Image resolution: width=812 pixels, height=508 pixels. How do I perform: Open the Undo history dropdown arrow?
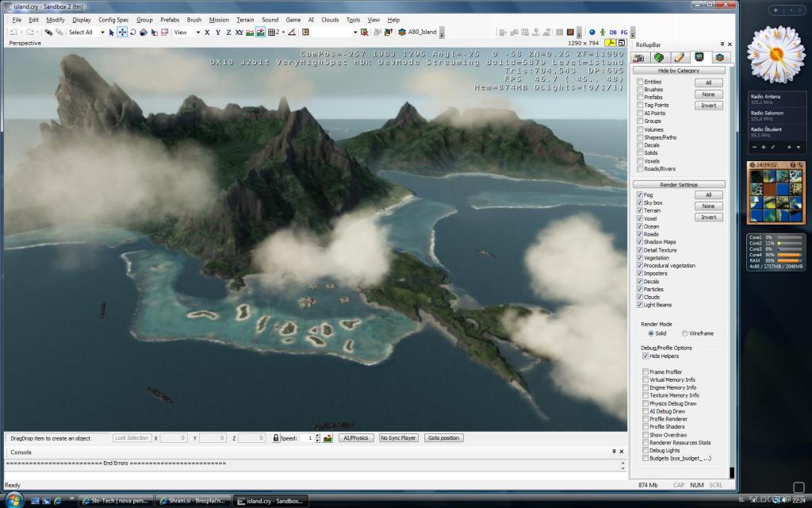pos(21,32)
